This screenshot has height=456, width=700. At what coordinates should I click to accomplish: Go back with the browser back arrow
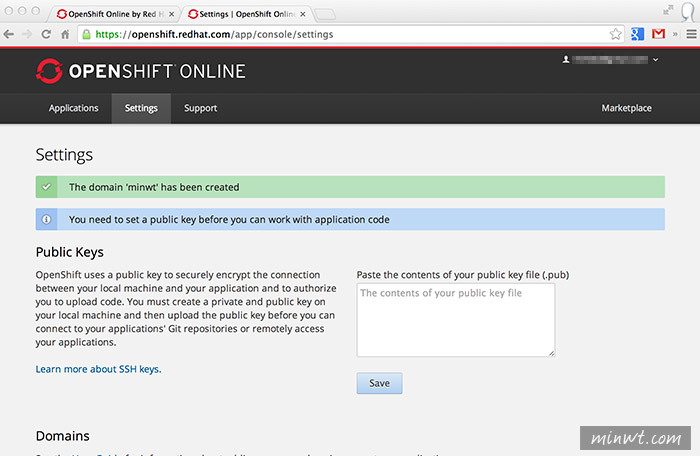click(8, 34)
